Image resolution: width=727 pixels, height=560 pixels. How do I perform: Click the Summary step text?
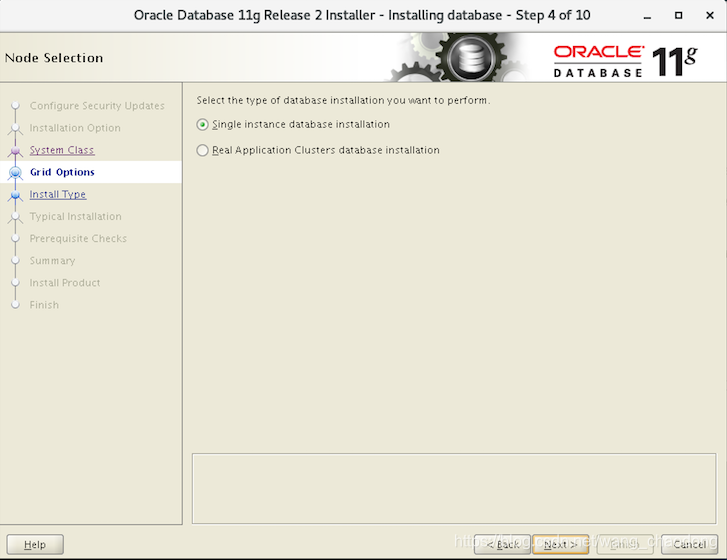coord(52,261)
